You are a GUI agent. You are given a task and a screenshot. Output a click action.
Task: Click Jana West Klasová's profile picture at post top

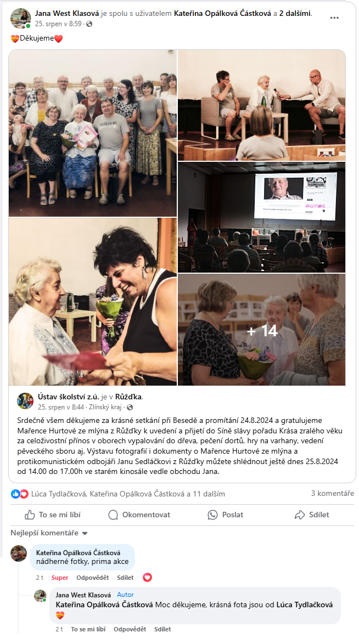[20, 18]
